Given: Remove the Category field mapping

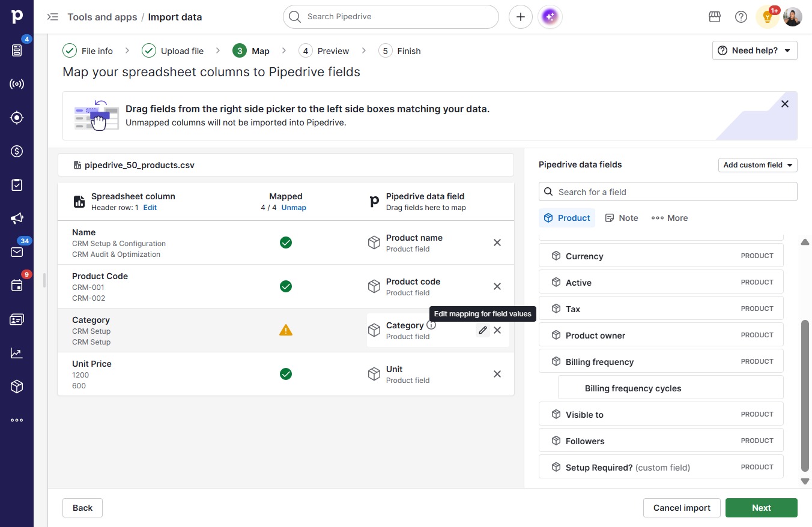Looking at the screenshot, I should click(x=497, y=330).
